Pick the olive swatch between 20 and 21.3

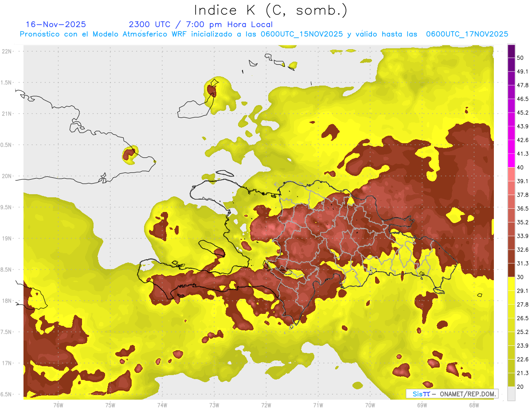pos(511,380)
